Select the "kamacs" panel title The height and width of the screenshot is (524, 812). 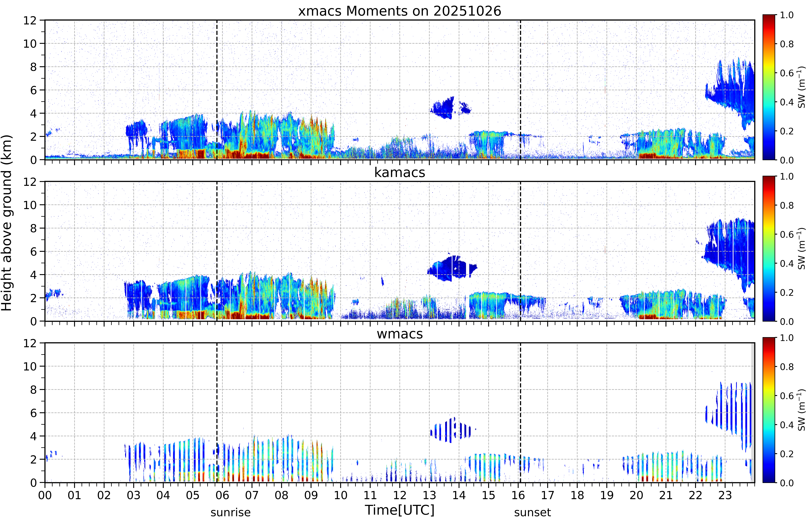(400, 172)
